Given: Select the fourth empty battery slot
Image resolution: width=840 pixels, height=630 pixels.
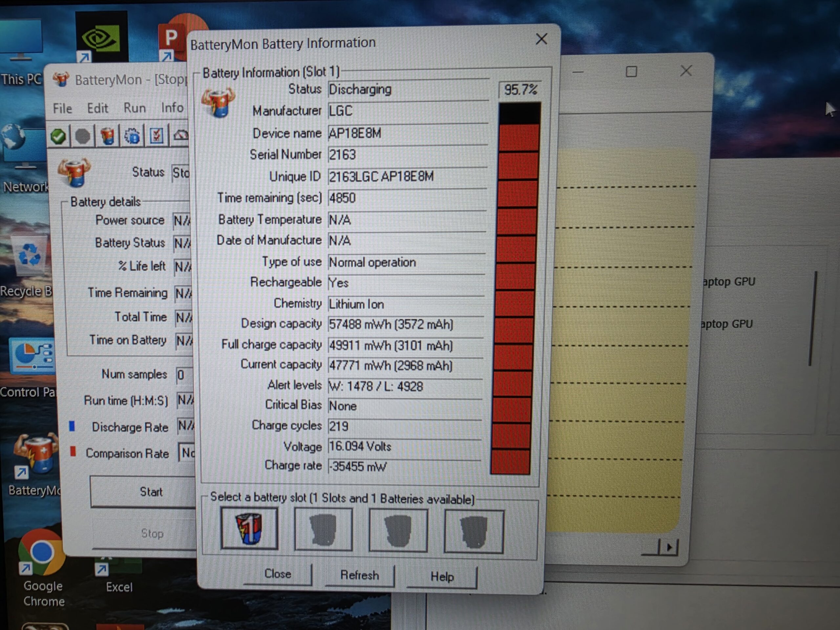Looking at the screenshot, I should 473,532.
